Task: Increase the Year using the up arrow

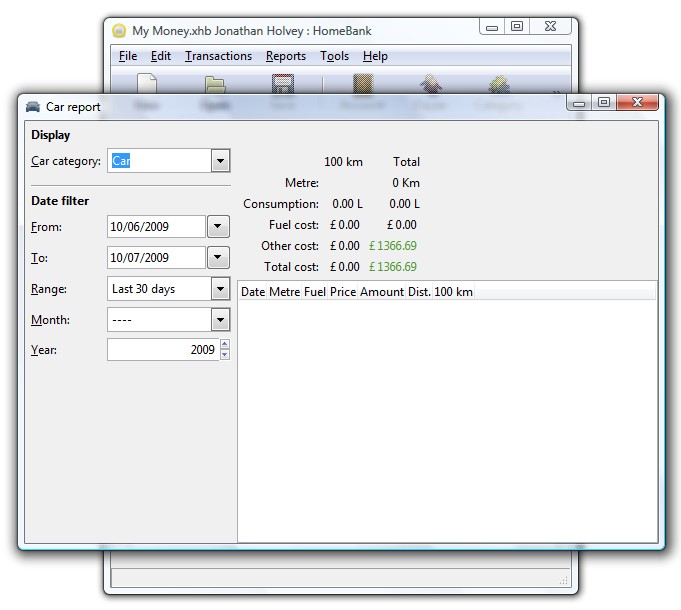Action: (224, 345)
